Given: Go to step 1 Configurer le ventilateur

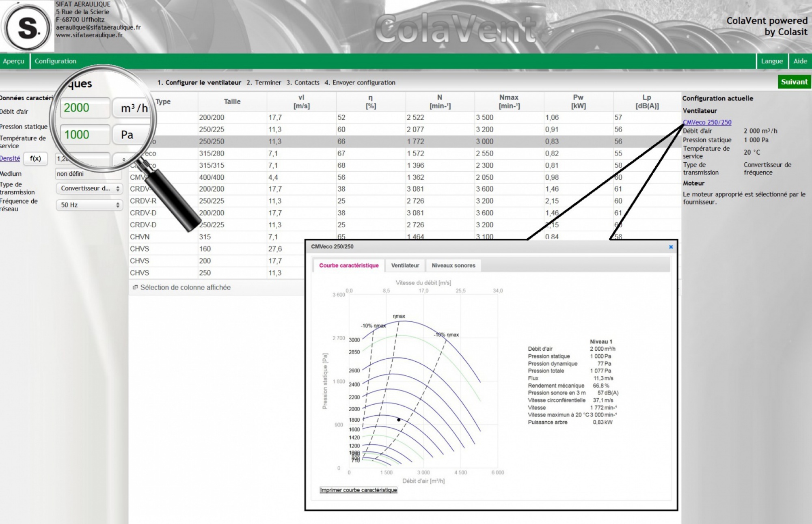Looking at the screenshot, I should coord(199,82).
